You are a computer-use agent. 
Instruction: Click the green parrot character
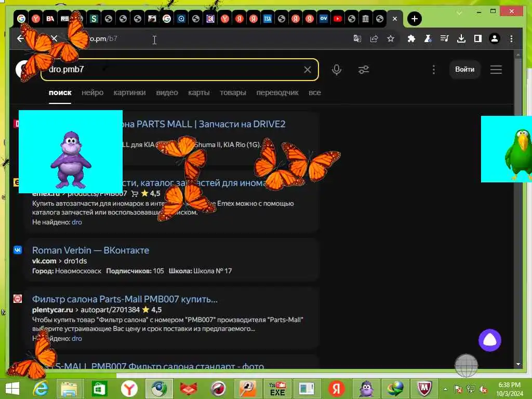coord(518,153)
